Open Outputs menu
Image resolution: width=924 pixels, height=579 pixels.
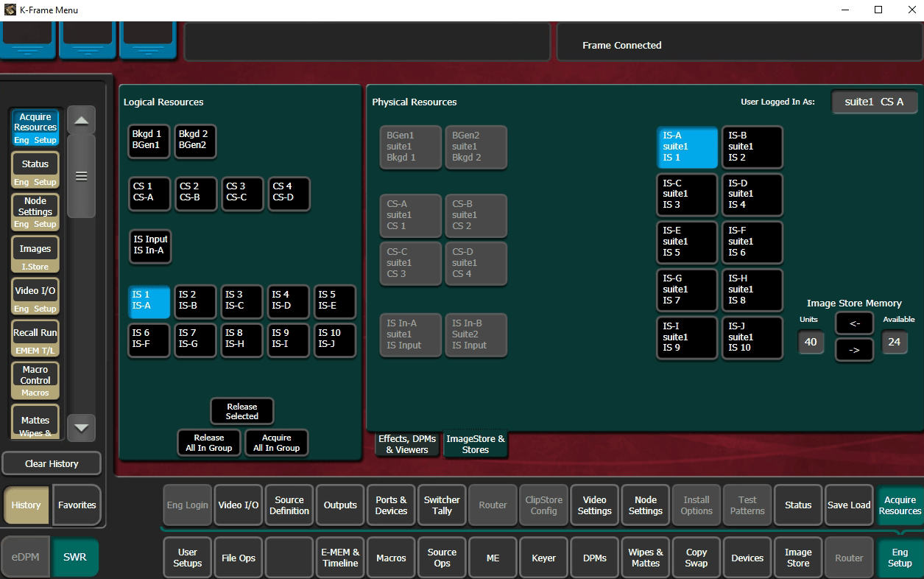click(340, 505)
